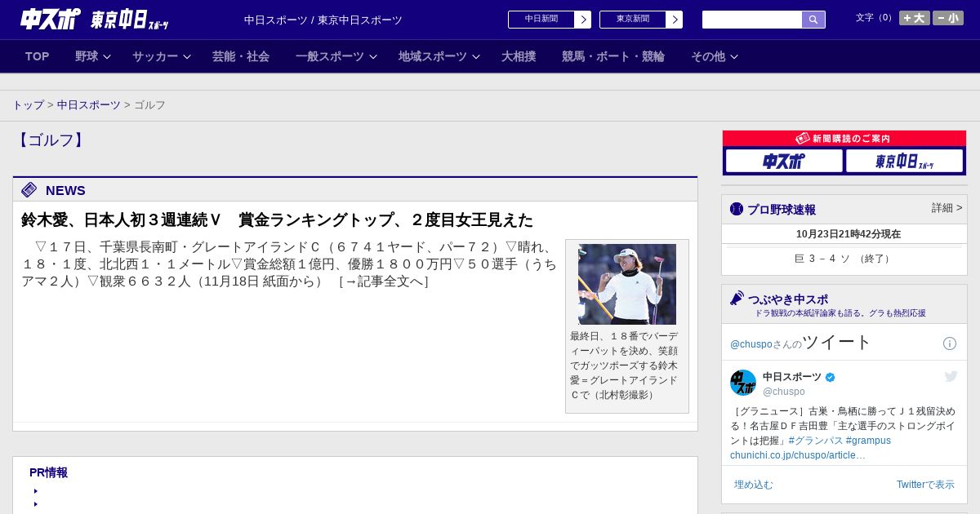
Task: Click the 巨 3-4 ソ score
Action: click(x=844, y=259)
